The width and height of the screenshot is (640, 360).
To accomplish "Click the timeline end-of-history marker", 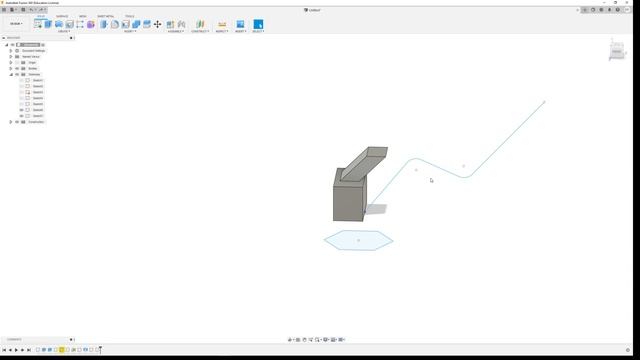I will (100, 349).
